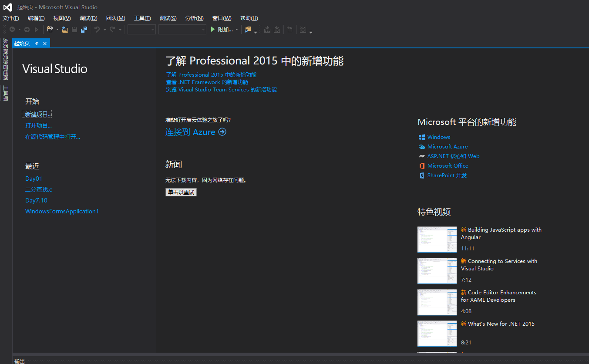Click the ASP.NET 核心和 Web icon link
The height and width of the screenshot is (364, 589).
click(422, 156)
